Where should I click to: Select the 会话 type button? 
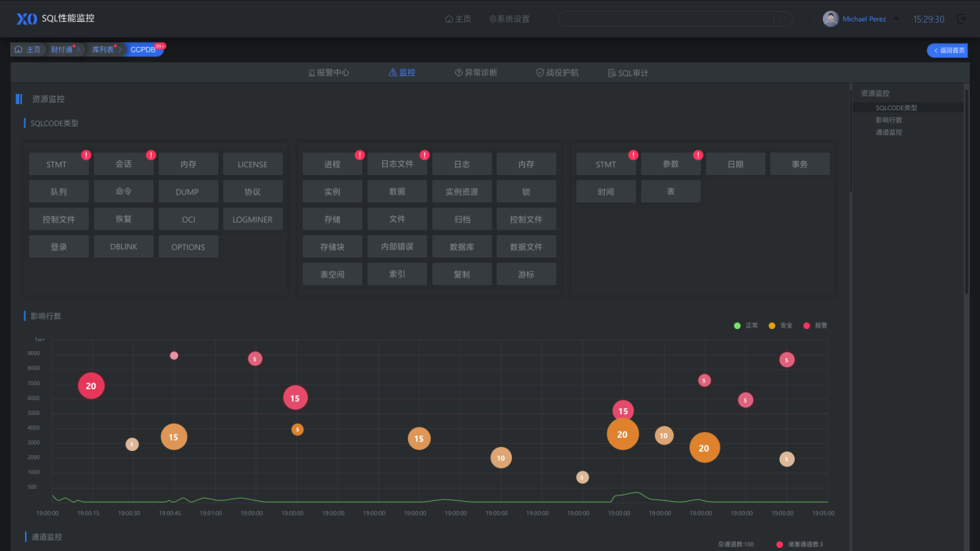[123, 164]
